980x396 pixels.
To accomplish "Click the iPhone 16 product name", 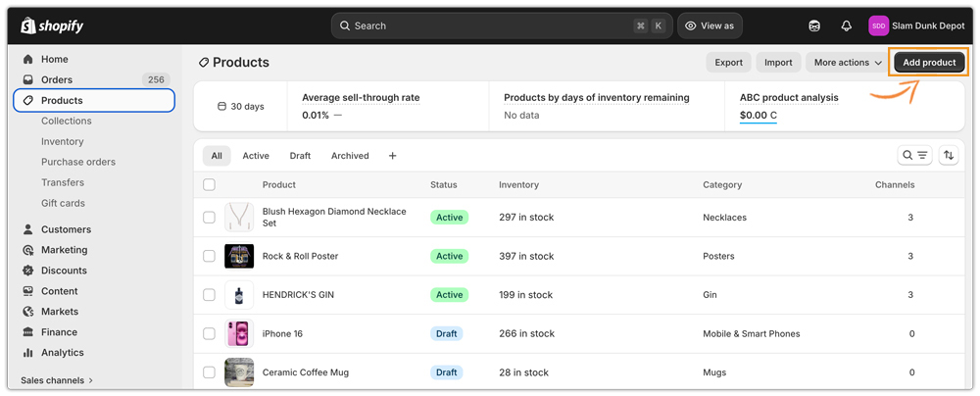I will (282, 333).
